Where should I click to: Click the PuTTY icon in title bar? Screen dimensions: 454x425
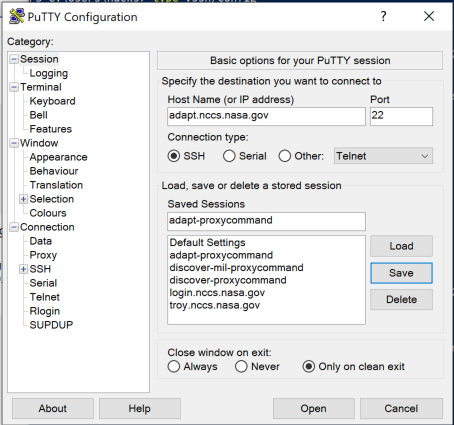16,16
